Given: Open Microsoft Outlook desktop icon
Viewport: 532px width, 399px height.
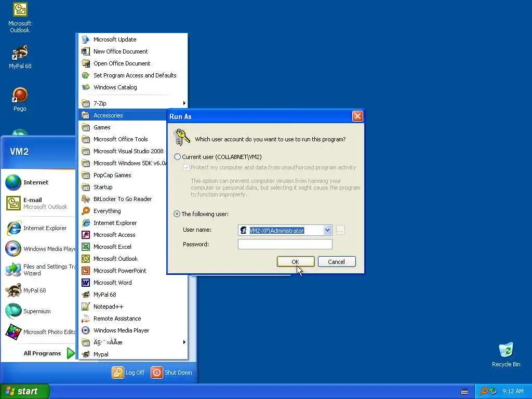Looking at the screenshot, I should pyautogui.click(x=20, y=18).
